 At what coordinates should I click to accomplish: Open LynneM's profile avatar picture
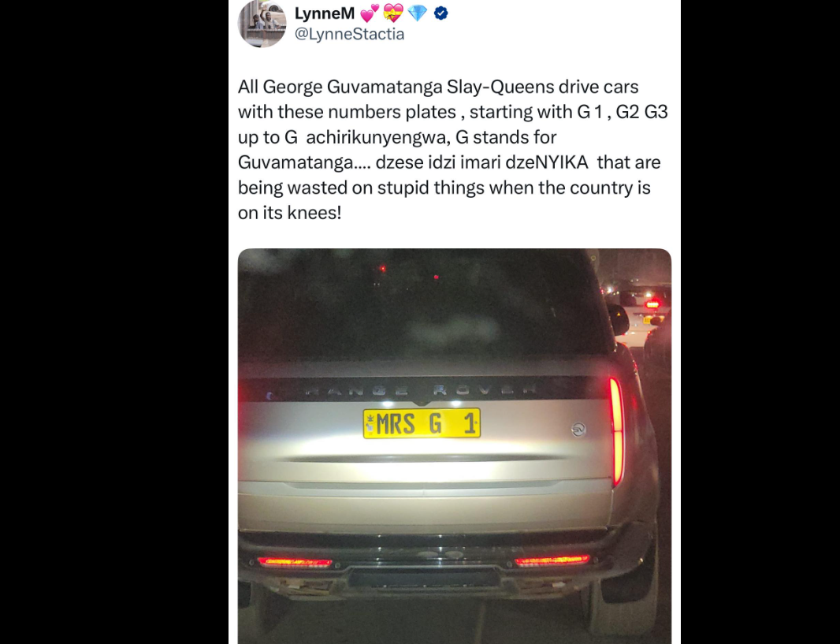click(x=262, y=24)
